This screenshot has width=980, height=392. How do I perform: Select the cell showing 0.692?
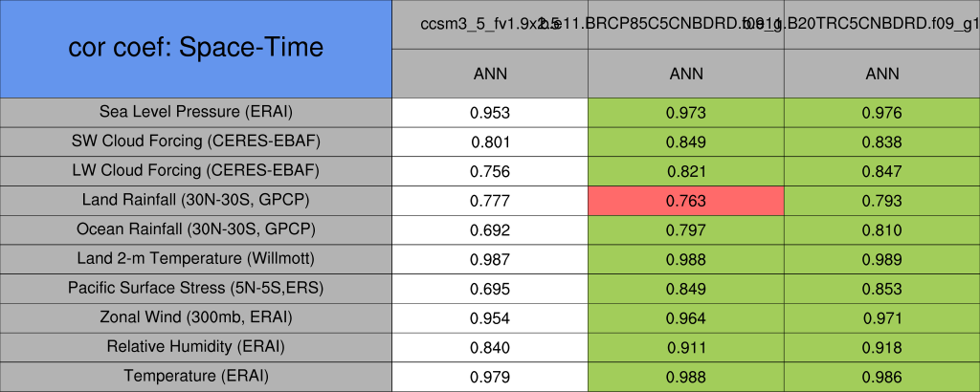[x=490, y=229]
